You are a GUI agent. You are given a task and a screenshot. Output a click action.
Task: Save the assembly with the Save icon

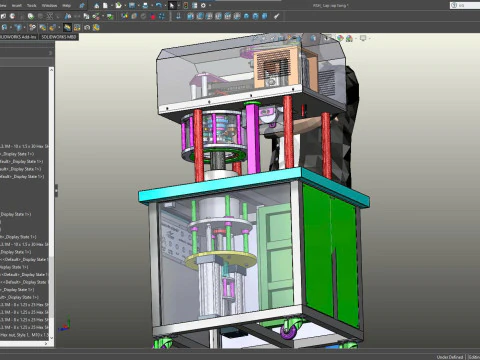[132, 6]
